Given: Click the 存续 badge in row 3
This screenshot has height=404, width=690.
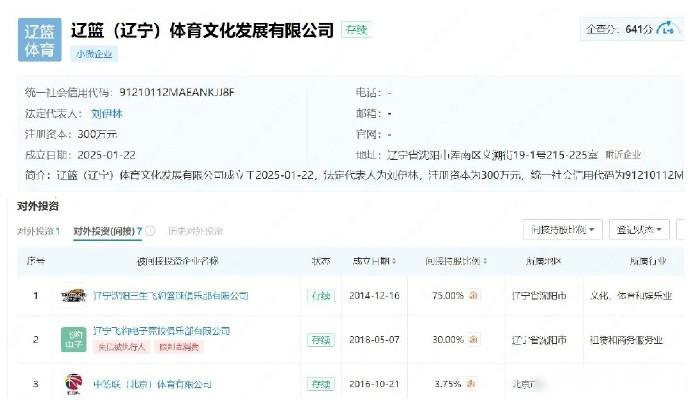Looking at the screenshot, I should pos(321,384).
